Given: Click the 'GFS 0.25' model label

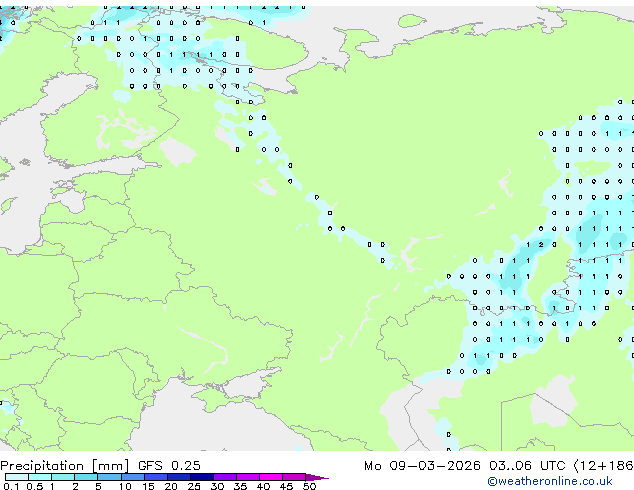Looking at the screenshot, I should pos(169,466).
